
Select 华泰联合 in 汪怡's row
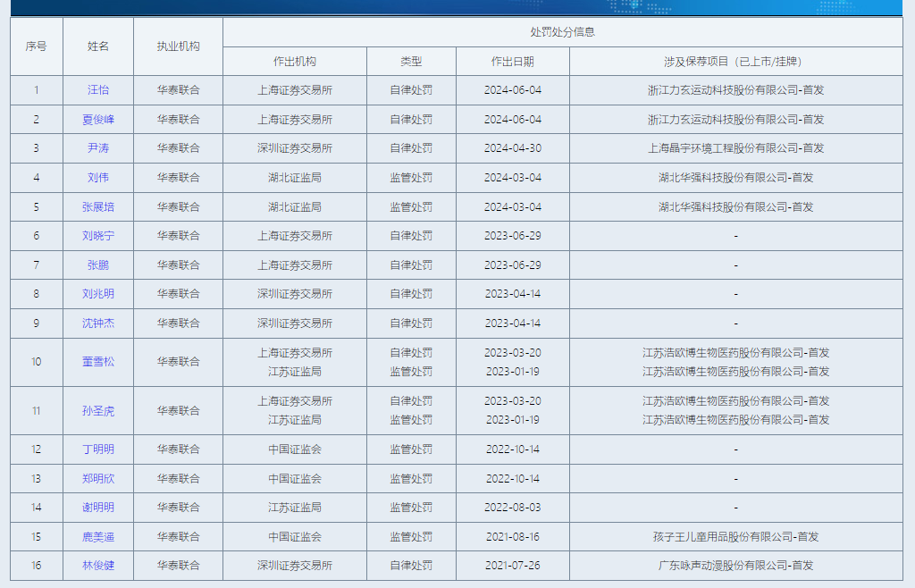point(178,90)
